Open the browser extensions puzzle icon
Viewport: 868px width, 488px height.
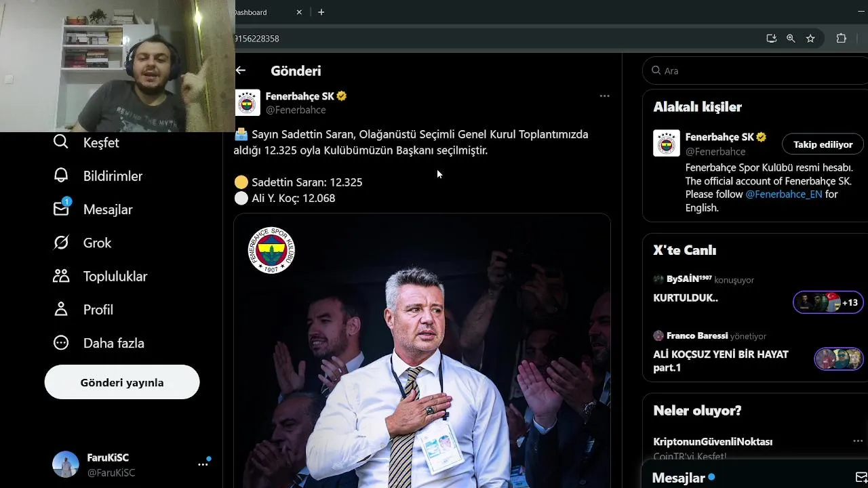pos(842,39)
